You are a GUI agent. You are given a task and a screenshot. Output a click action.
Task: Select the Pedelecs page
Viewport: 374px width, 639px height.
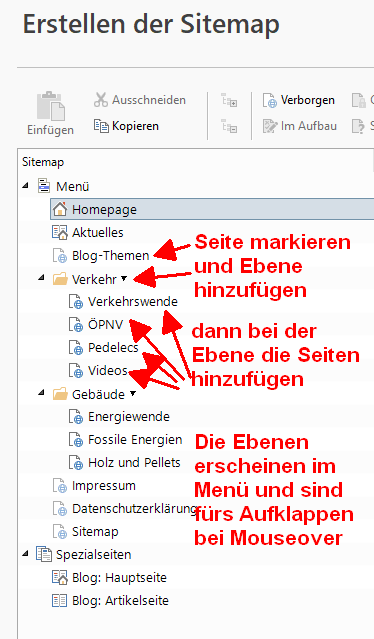[x=113, y=348]
